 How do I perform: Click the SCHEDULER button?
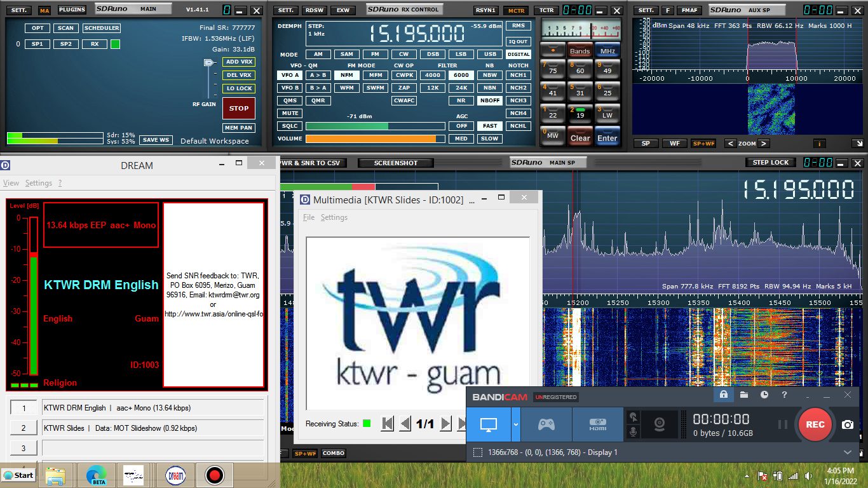[102, 28]
